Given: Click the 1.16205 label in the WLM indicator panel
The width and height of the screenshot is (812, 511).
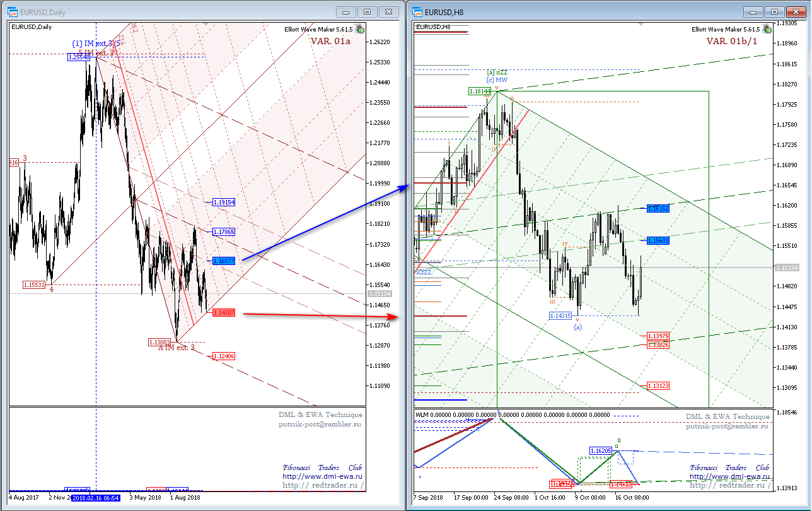Looking at the screenshot, I should 600,450.
